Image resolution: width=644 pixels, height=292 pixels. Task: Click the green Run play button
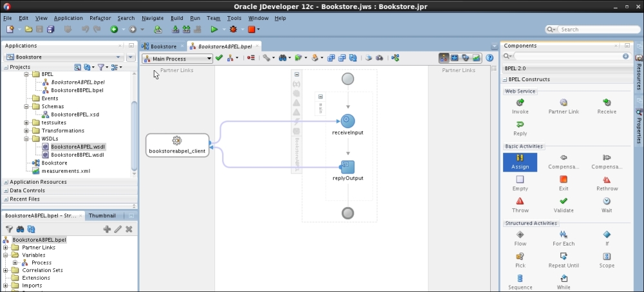[214, 29]
